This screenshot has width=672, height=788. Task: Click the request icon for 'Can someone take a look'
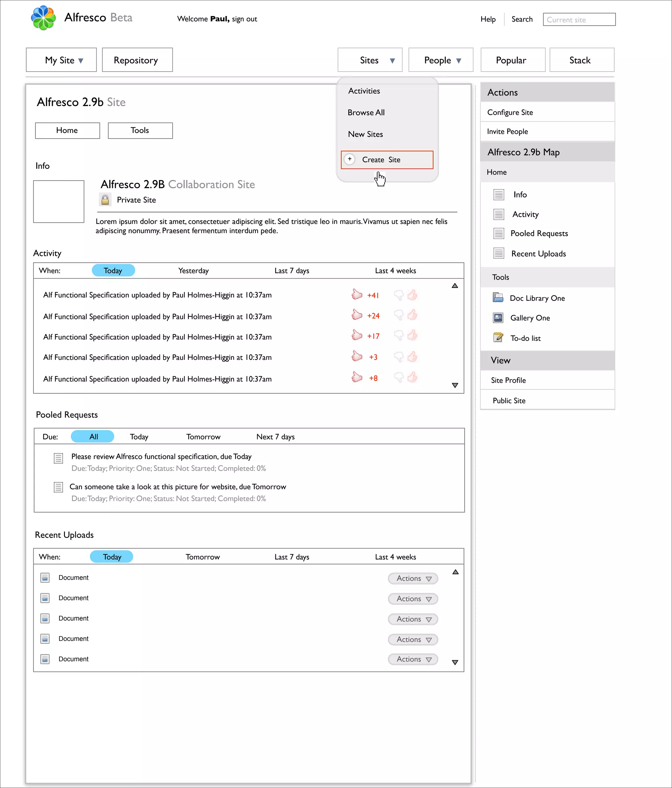[58, 487]
